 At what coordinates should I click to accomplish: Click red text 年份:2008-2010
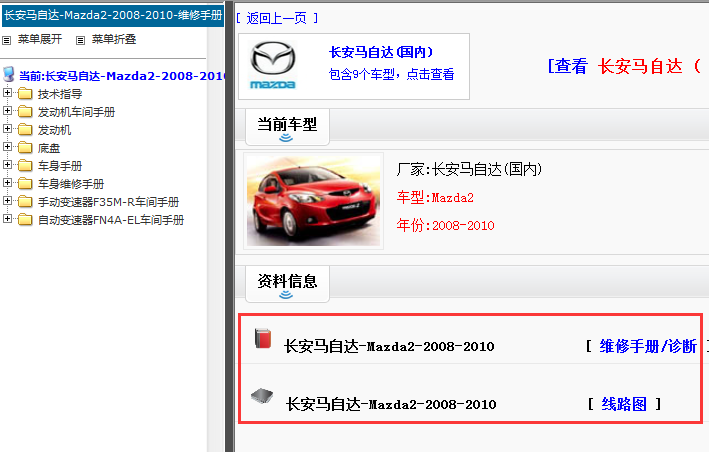click(445, 225)
